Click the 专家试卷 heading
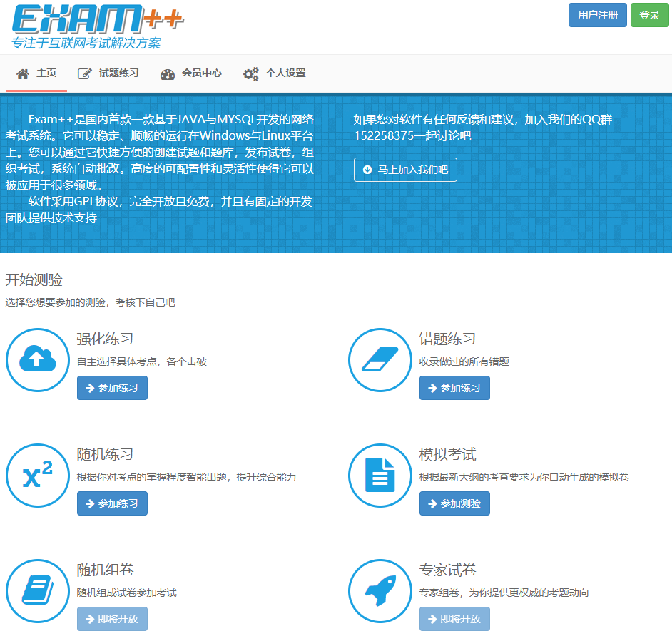 tap(447, 570)
